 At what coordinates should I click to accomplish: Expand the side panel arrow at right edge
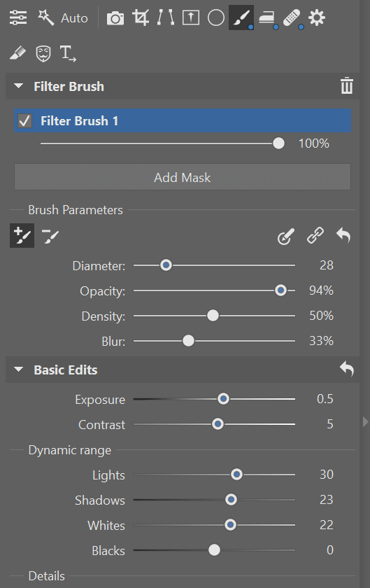(x=366, y=422)
